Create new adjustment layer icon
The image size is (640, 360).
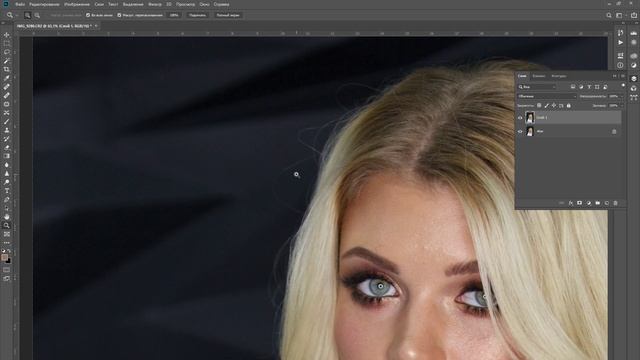pyautogui.click(x=589, y=203)
